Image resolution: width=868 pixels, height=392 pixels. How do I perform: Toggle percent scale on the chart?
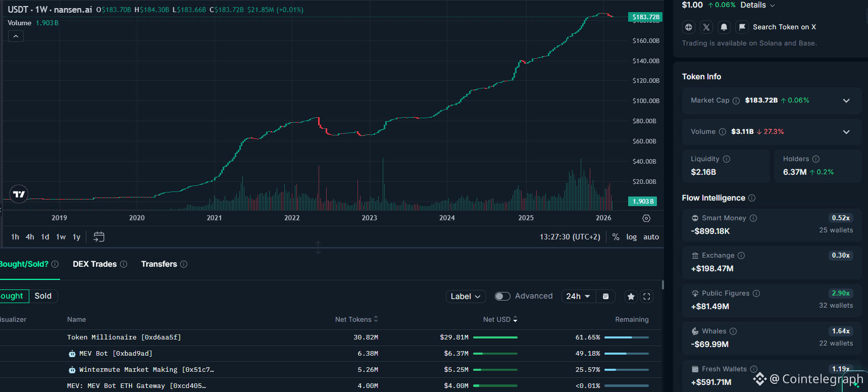(x=616, y=237)
